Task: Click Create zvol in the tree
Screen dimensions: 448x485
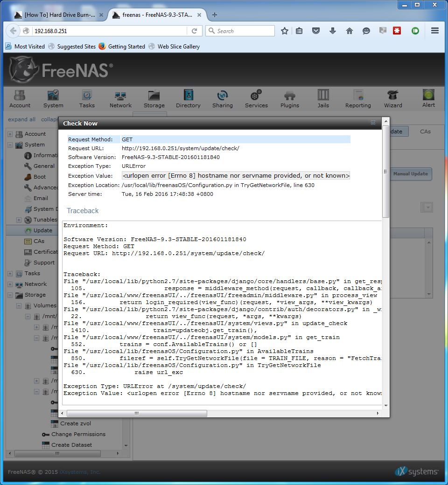Action: 75,423
